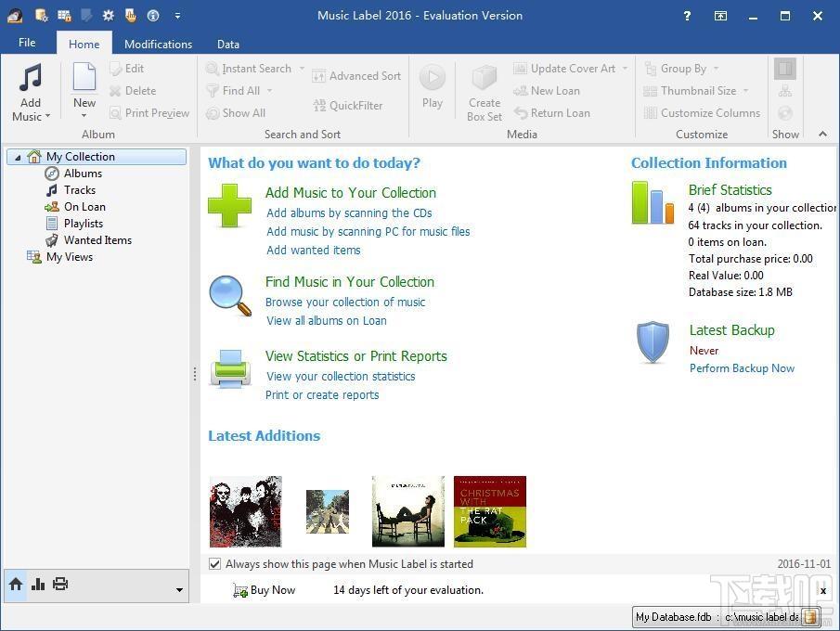Collapse the My Collection tree node
The height and width of the screenshot is (631, 840).
18,158
